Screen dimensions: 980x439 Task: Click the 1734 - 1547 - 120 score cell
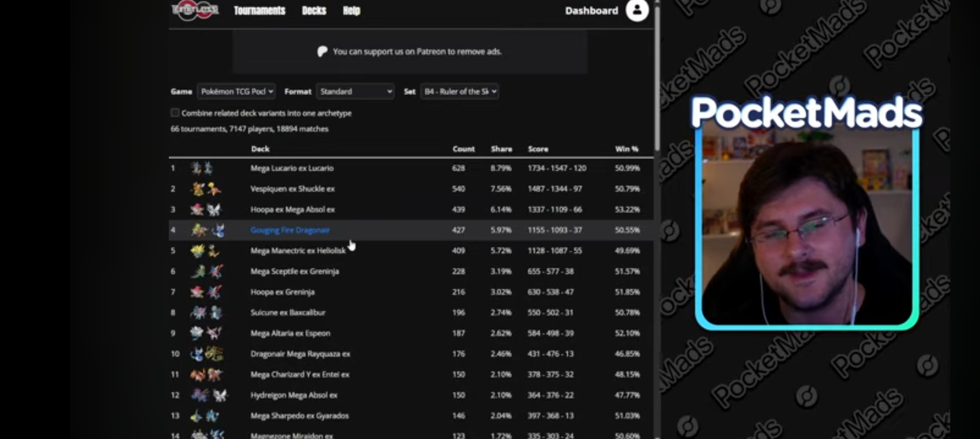557,168
